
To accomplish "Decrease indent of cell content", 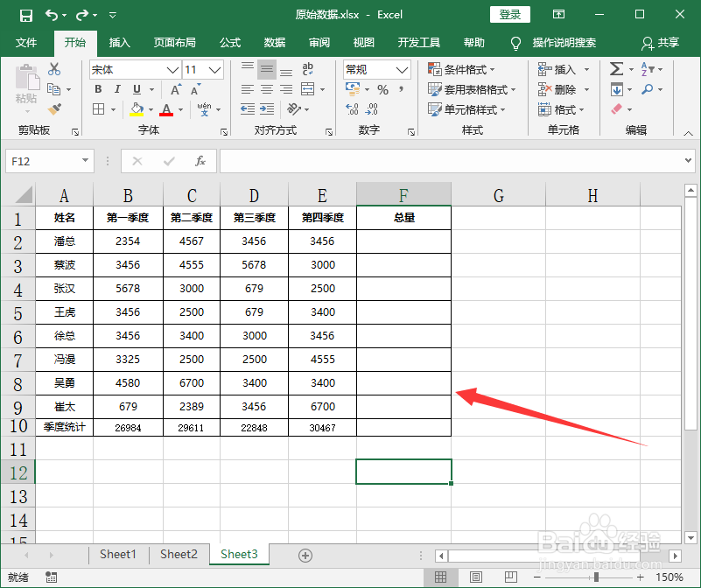I will pyautogui.click(x=247, y=109).
